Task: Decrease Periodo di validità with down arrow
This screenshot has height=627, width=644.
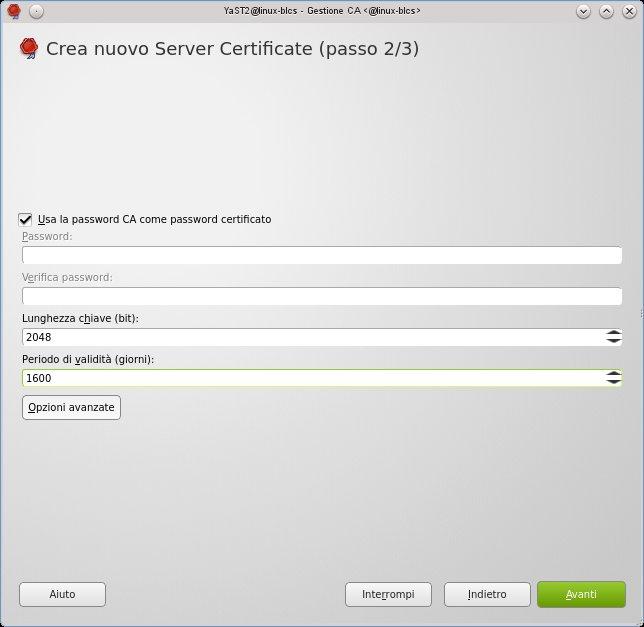Action: click(x=613, y=382)
